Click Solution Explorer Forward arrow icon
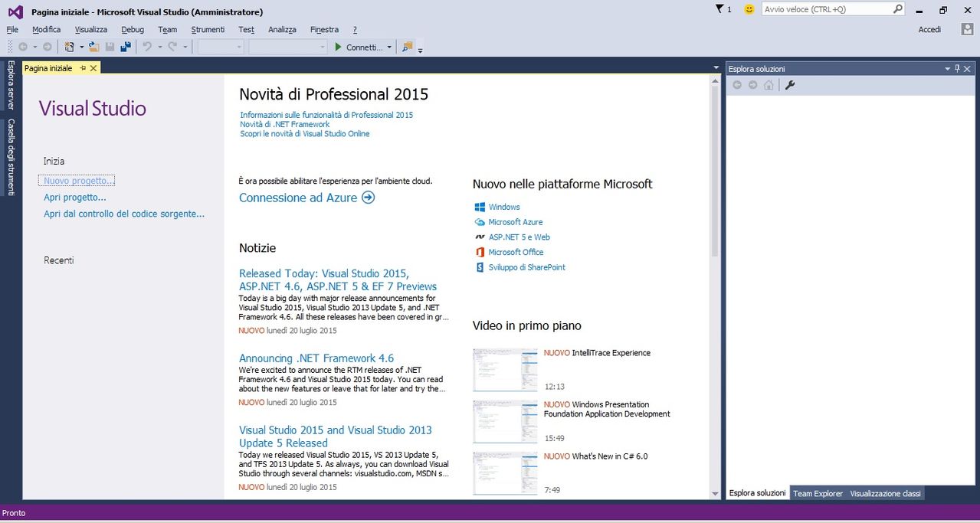The image size is (980, 523). tap(752, 85)
